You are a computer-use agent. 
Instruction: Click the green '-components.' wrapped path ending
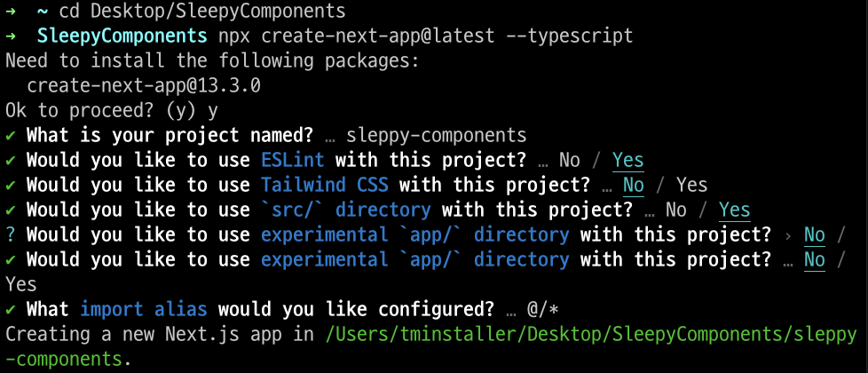coord(69,359)
